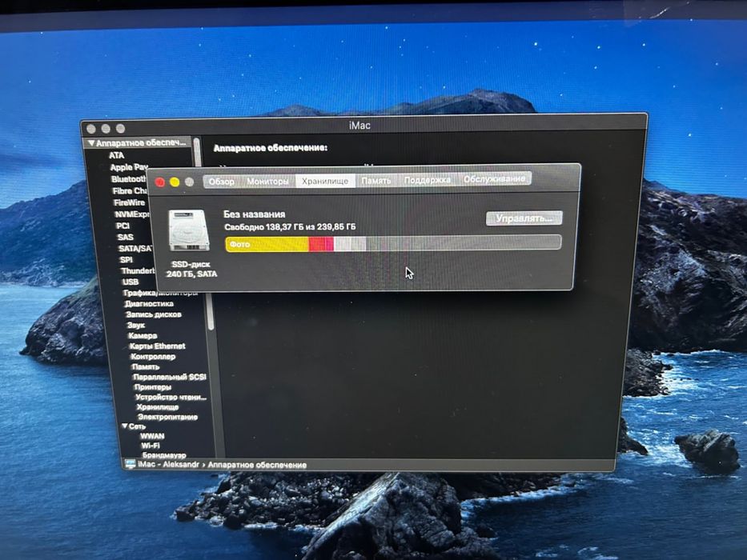Select Карты Ethernet in the sidebar
Image resolution: width=747 pixels, height=560 pixels.
157,346
